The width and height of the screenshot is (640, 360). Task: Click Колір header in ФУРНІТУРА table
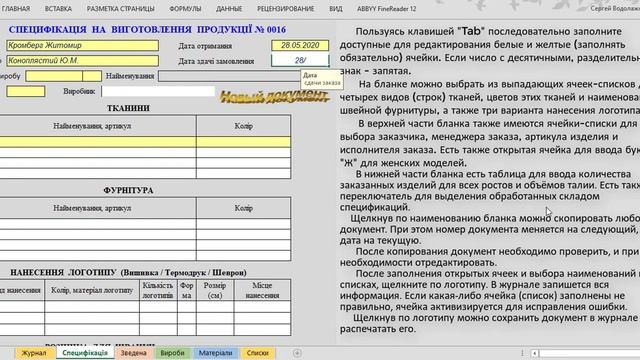[x=244, y=208]
